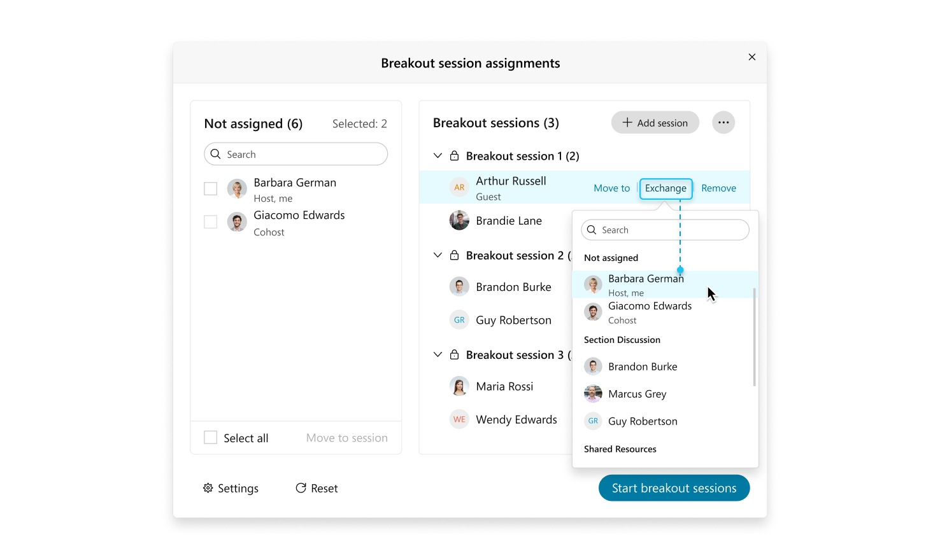Open the more options menu beside Add session
Screen dimensions: 940x560
click(723, 122)
